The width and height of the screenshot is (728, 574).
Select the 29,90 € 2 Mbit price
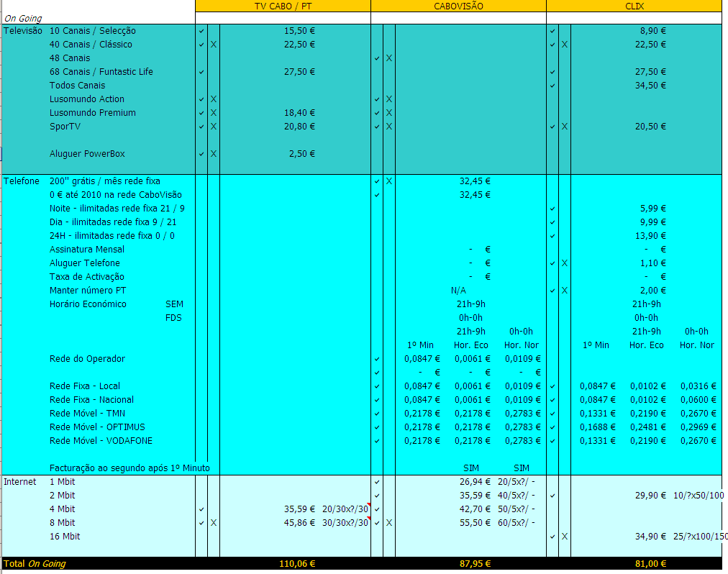point(650,496)
